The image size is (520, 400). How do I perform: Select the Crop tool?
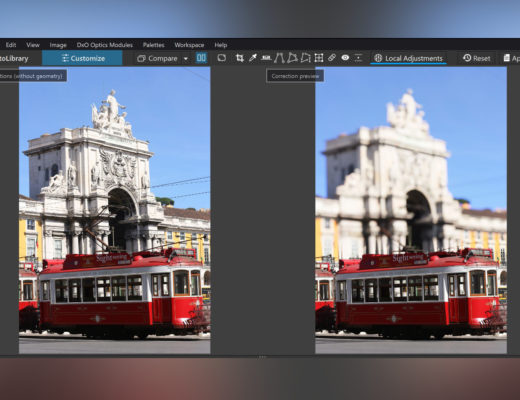239,58
